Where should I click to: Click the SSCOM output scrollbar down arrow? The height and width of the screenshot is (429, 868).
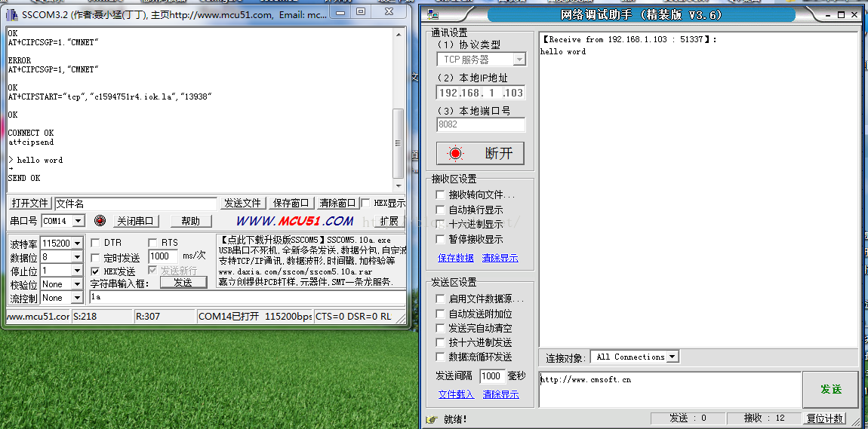tap(398, 186)
